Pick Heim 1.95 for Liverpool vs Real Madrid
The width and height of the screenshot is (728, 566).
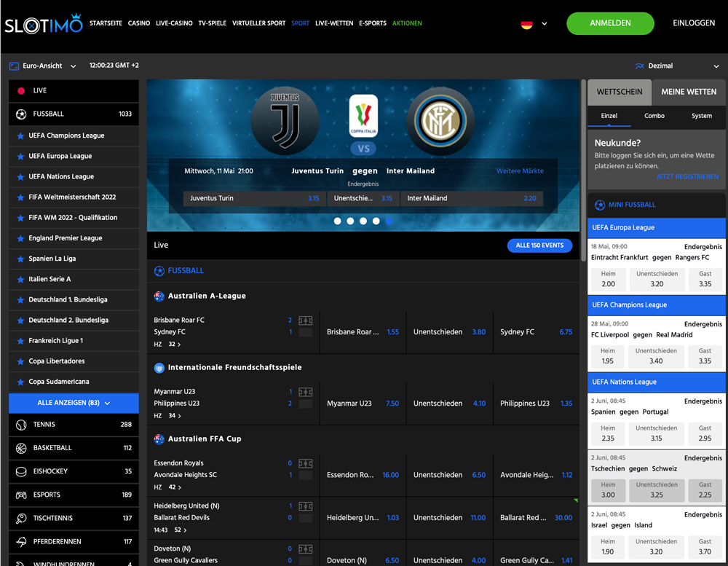click(608, 356)
